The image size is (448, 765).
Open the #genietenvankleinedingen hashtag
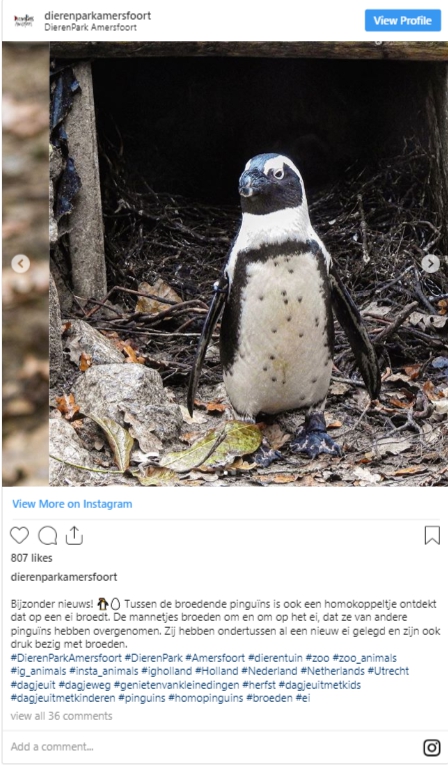[x=177, y=684]
